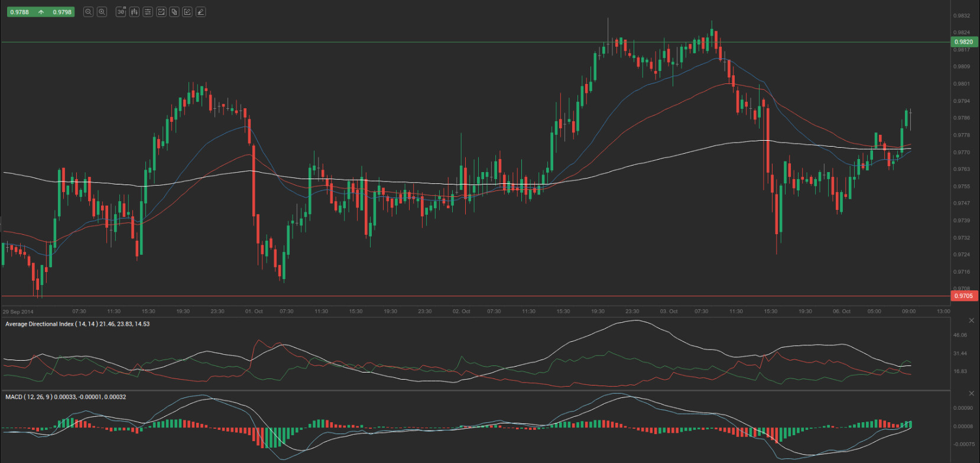
Task: Select the pencil edit drawing tool
Action: coord(187,12)
